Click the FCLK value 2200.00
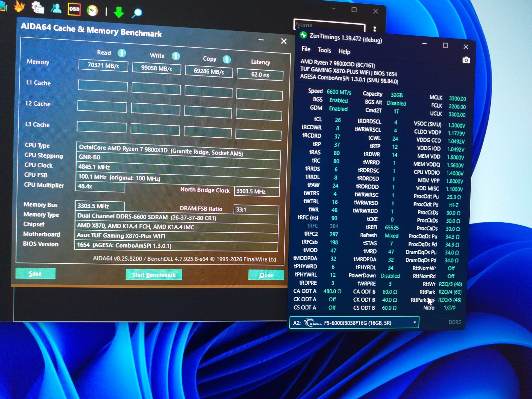Image resolution: width=532 pixels, height=399 pixels. coord(457,107)
